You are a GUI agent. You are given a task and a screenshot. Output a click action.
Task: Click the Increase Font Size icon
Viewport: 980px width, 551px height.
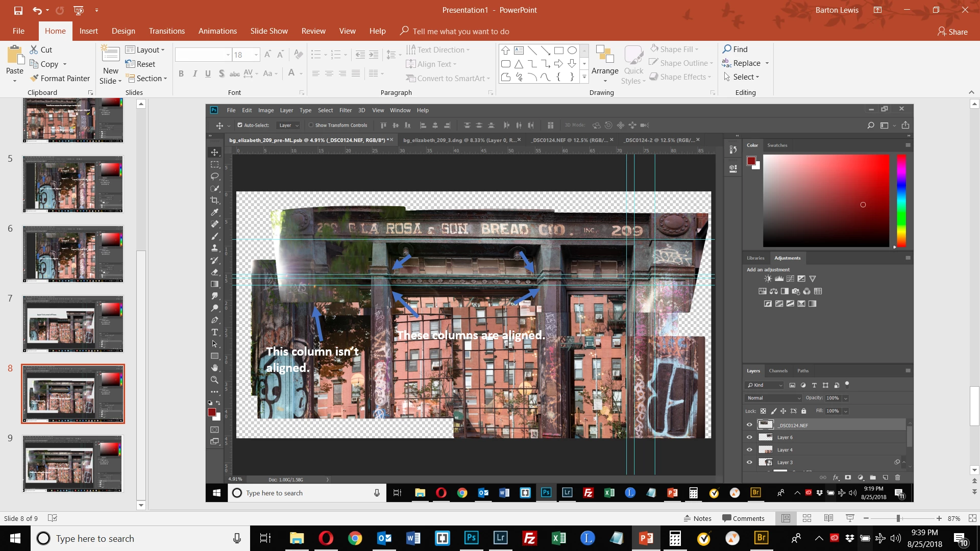(x=267, y=55)
